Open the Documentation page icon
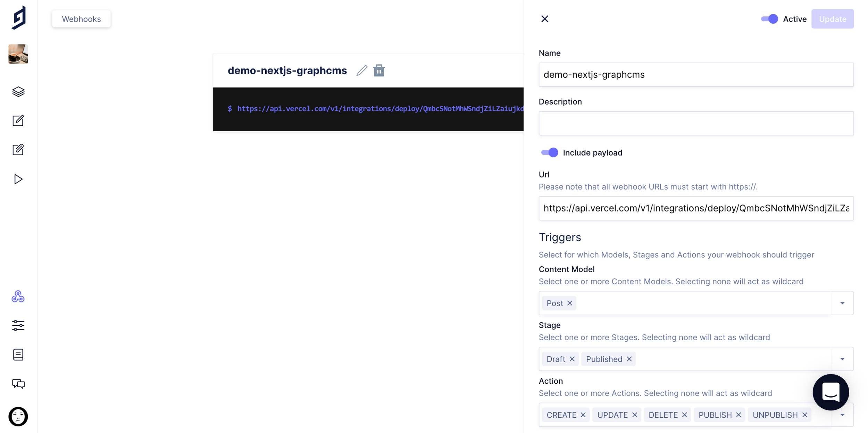Viewport: 868px width, 433px height. (x=18, y=355)
